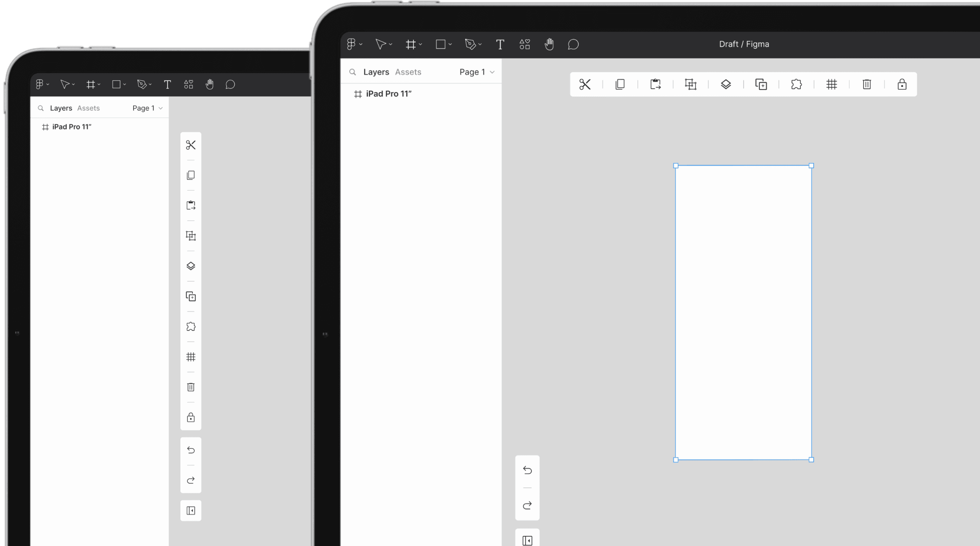Switch to Assets tab on right iPad
This screenshot has width=980, height=546.
point(408,72)
